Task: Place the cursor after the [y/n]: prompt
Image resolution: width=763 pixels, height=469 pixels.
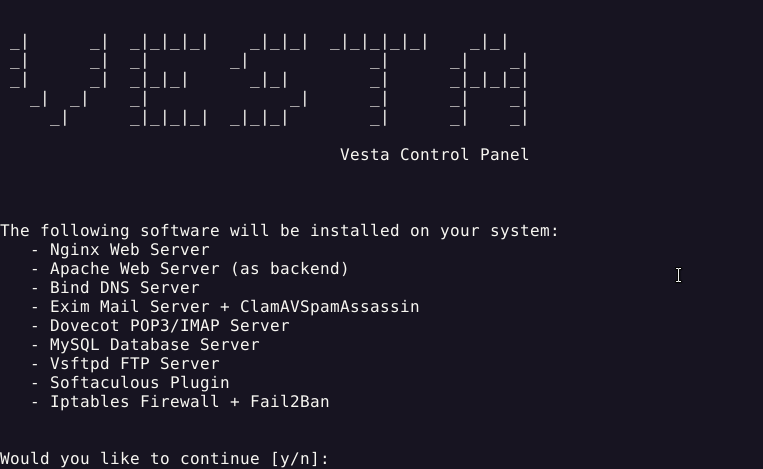Action: (x=336, y=458)
